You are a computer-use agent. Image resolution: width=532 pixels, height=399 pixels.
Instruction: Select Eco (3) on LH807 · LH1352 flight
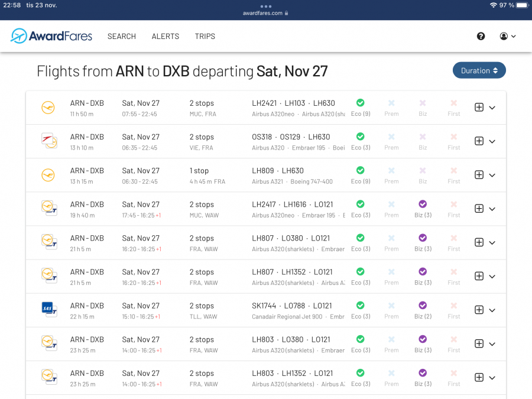pos(361,277)
